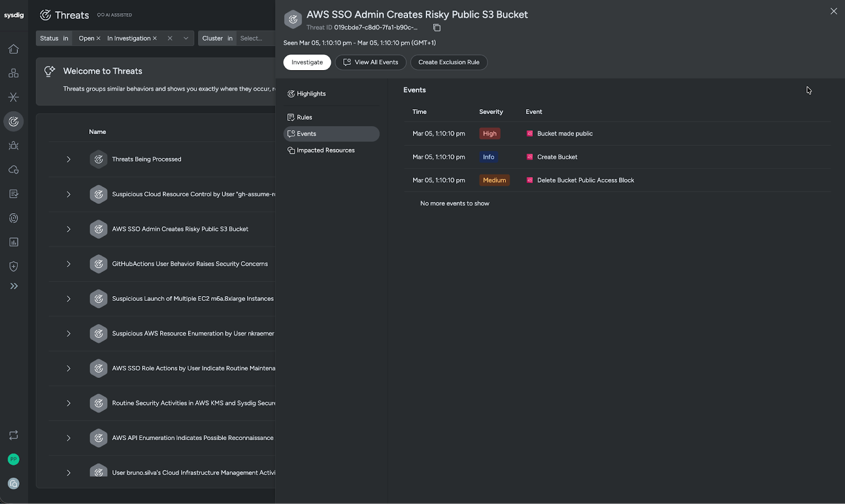Expand the sidebar with double chevron icon
Screen dimensions: 845x504
pyautogui.click(x=14, y=286)
